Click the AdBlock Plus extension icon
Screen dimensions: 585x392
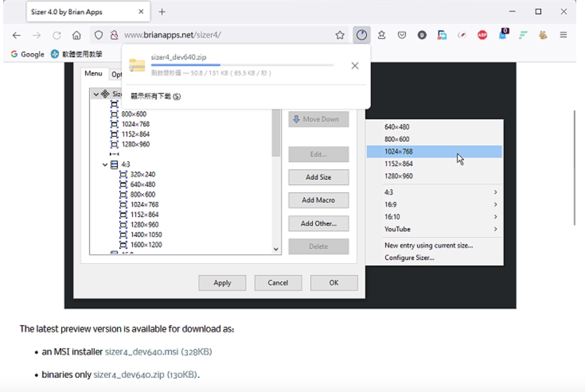coord(482,35)
